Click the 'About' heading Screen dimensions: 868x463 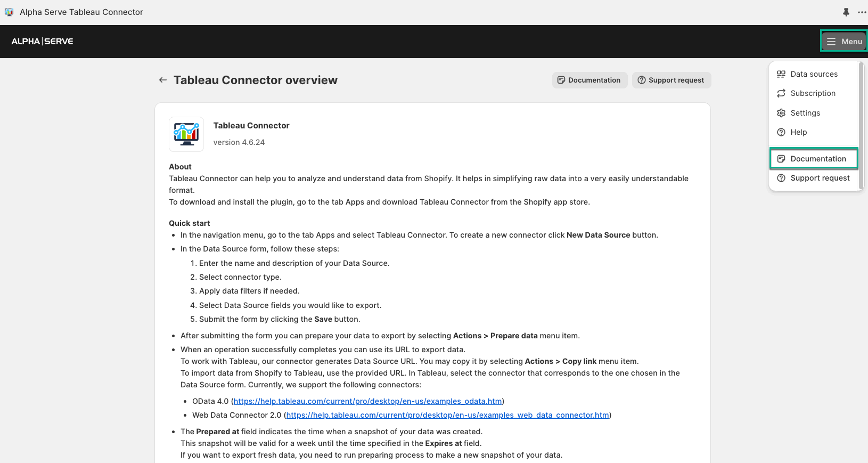(x=180, y=167)
